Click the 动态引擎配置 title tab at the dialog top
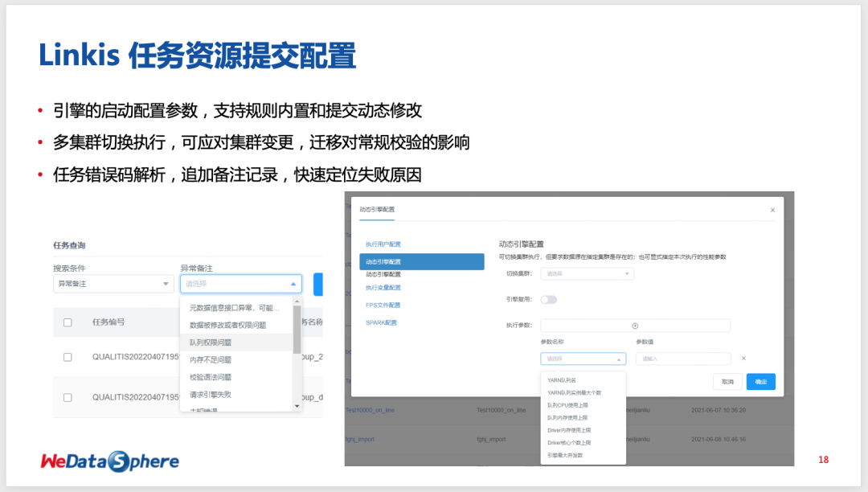 pos(377,210)
